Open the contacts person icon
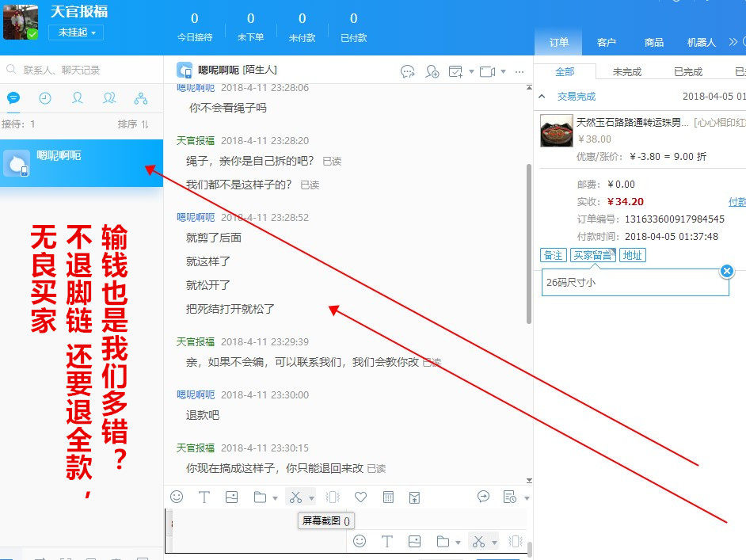Viewport: 746px width, 560px height. pos(77,98)
